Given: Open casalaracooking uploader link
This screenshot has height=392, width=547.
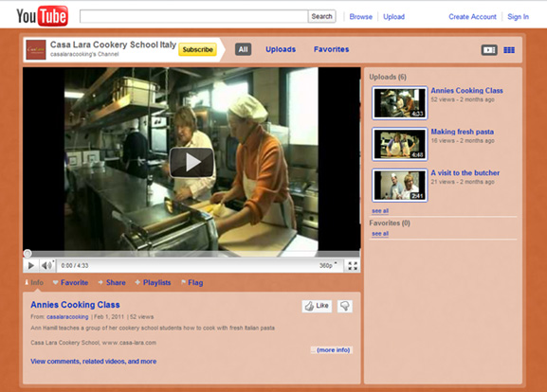Looking at the screenshot, I should [x=67, y=317].
